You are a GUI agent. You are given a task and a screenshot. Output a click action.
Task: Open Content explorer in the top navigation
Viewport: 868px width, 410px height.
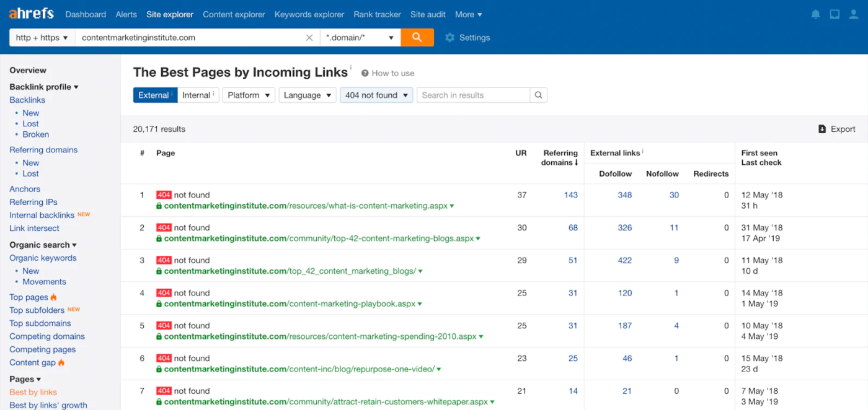[x=234, y=14]
